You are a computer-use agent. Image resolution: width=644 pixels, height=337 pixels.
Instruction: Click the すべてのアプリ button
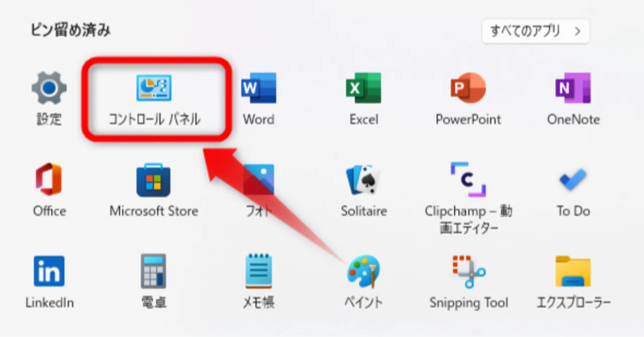(535, 31)
